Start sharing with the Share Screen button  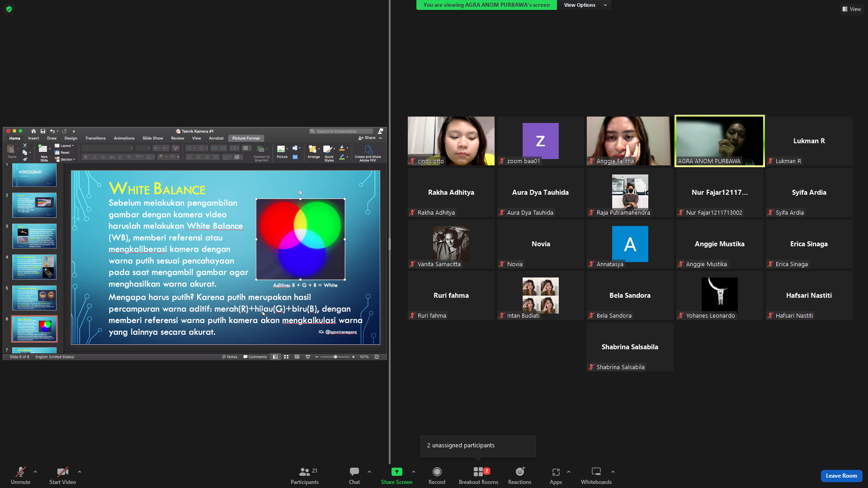coord(396,476)
